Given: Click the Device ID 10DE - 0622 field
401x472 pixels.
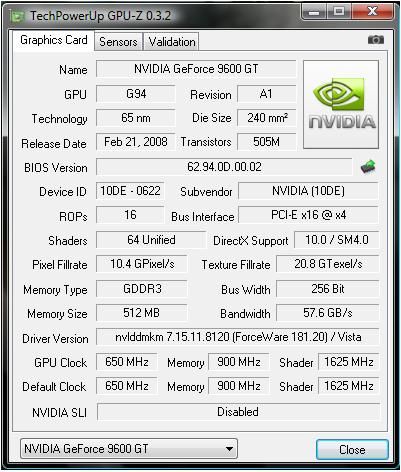Looking at the screenshot, I should pyautogui.click(x=130, y=191).
